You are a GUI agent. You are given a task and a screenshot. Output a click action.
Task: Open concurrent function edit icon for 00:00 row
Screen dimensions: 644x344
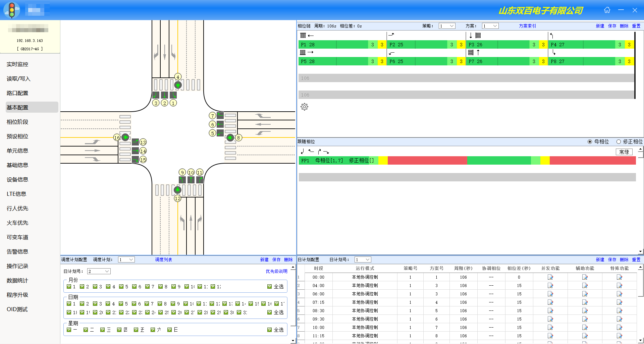coord(550,277)
